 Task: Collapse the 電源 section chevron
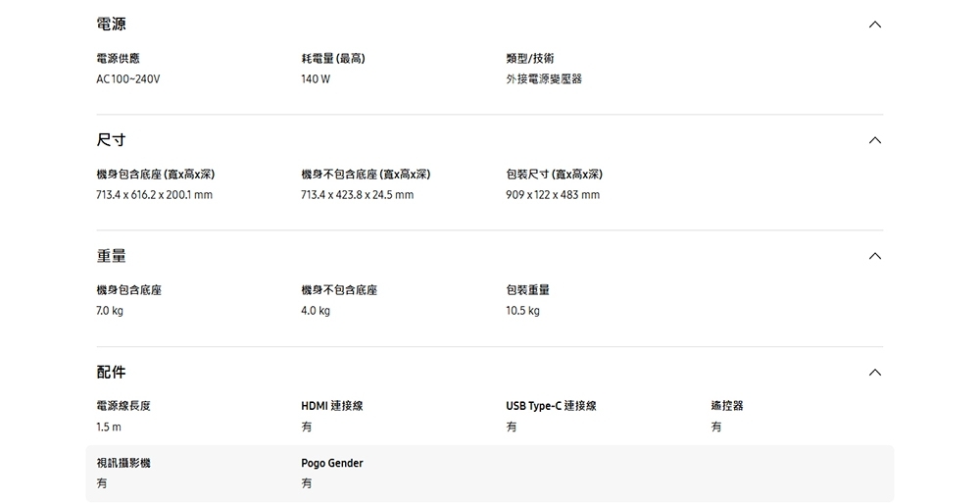[875, 25]
